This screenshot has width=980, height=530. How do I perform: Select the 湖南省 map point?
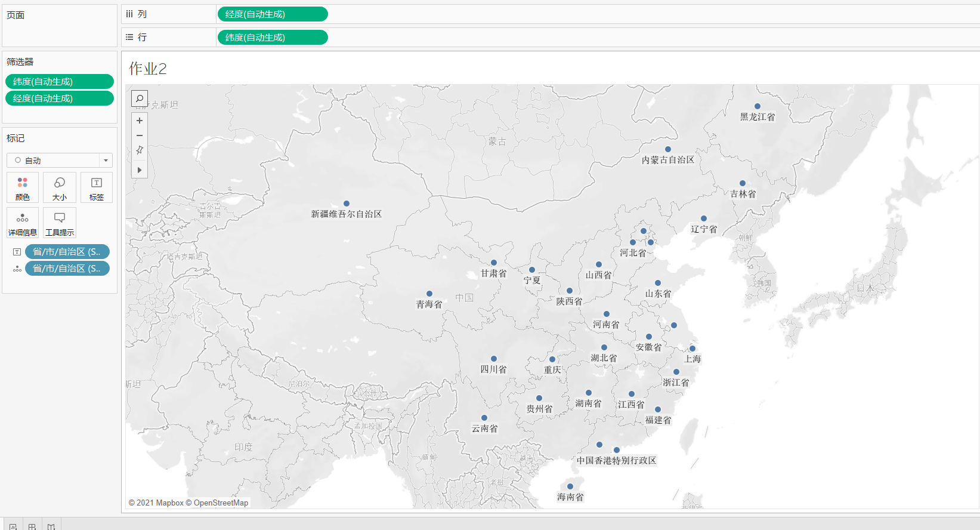589,393
